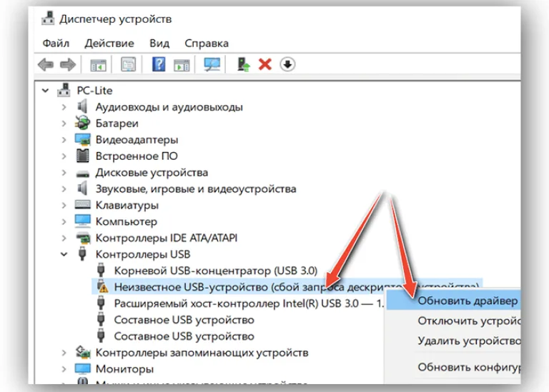Expand the Видеоадаптеры category
The height and width of the screenshot is (392, 549).
64,139
